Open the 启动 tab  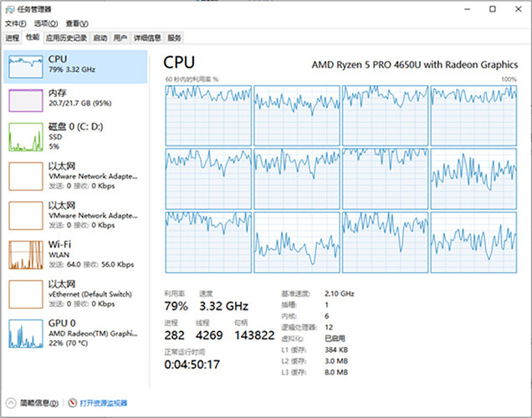point(100,38)
